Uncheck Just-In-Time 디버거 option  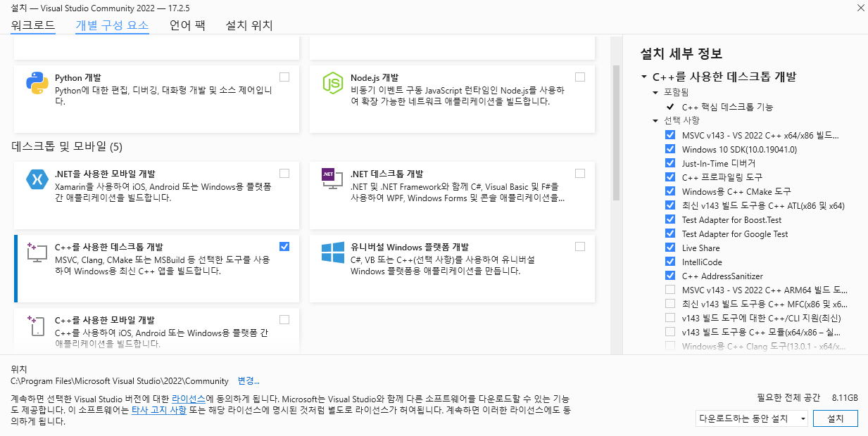pyautogui.click(x=670, y=163)
